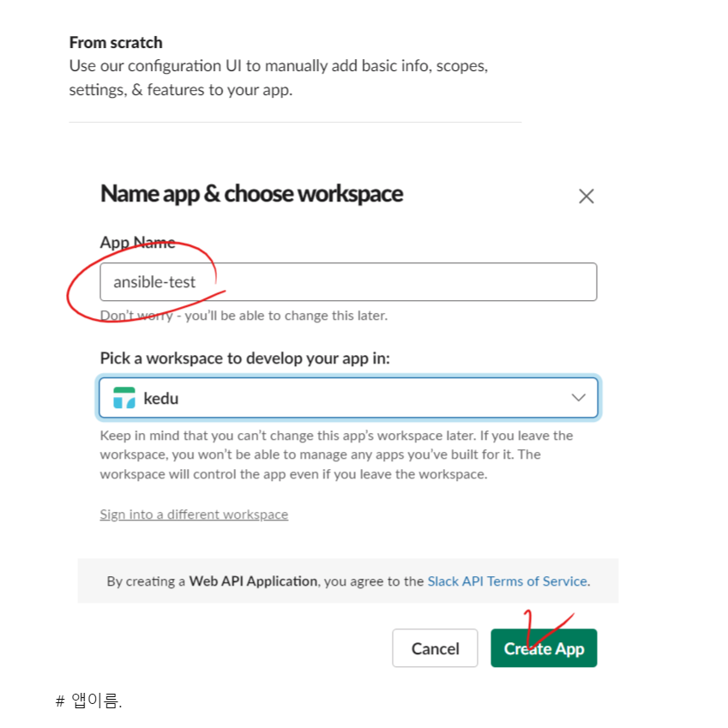
Task: Open the kedu workspace dropdown
Action: (x=348, y=398)
